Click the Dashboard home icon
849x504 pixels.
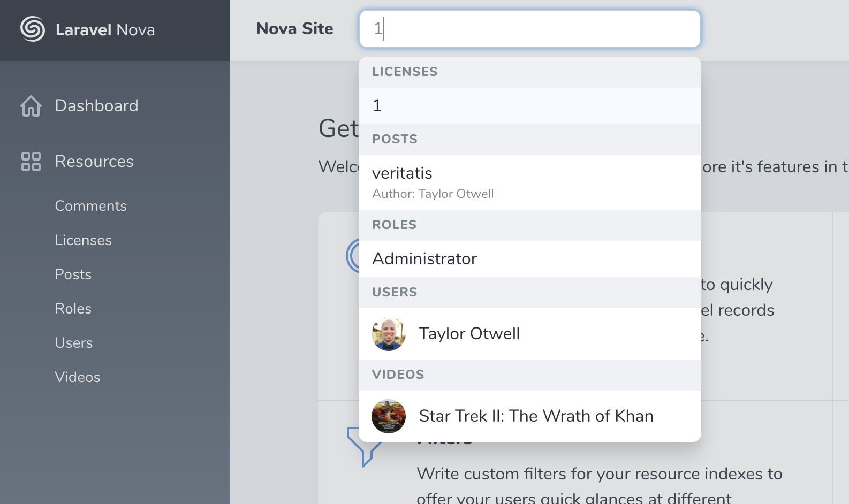tap(31, 106)
